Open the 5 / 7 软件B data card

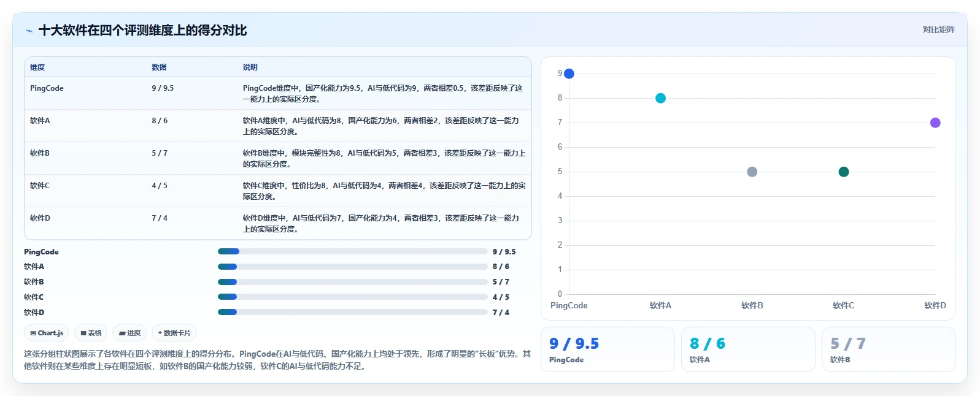click(x=889, y=349)
